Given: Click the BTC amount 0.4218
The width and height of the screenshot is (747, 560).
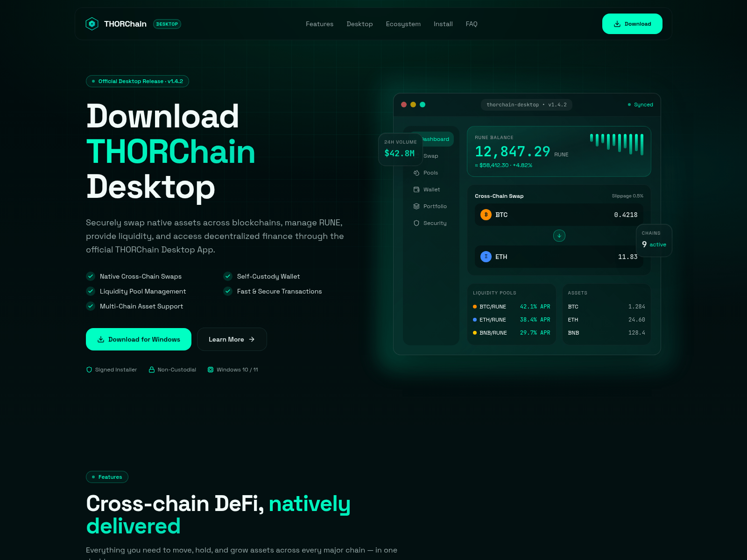Looking at the screenshot, I should (626, 215).
